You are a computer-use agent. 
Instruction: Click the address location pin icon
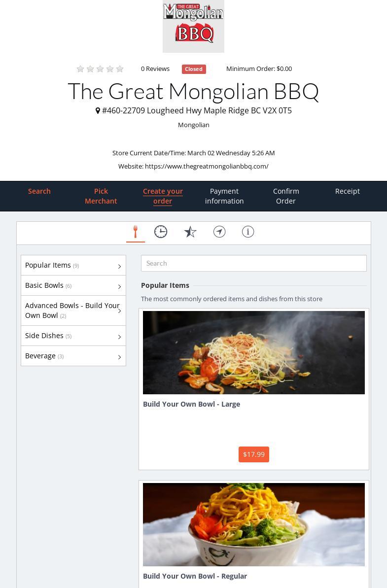98,110
